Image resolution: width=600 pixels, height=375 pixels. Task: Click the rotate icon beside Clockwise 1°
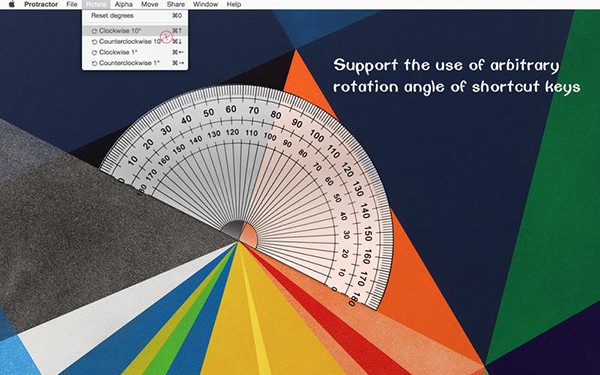[94, 52]
